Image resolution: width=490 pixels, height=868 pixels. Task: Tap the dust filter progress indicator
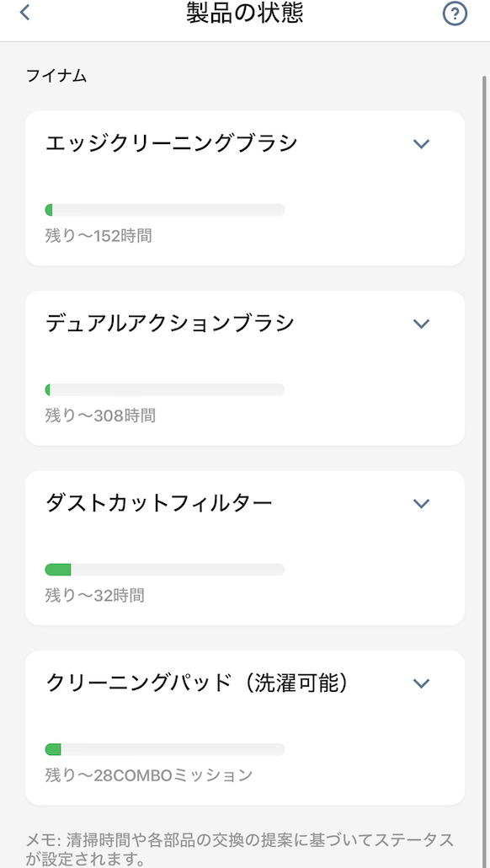point(58,569)
